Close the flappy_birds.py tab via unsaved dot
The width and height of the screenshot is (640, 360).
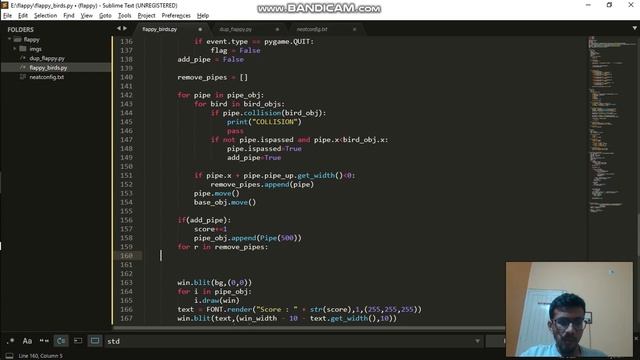(x=200, y=29)
